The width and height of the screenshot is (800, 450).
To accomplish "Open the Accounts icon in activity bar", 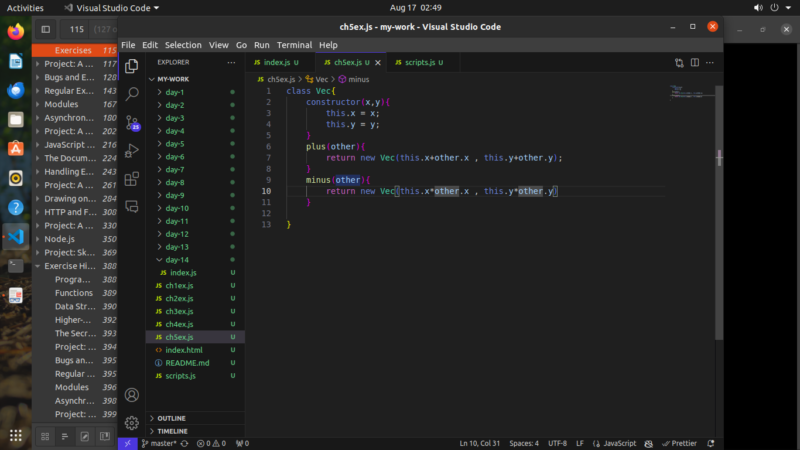I will [132, 395].
